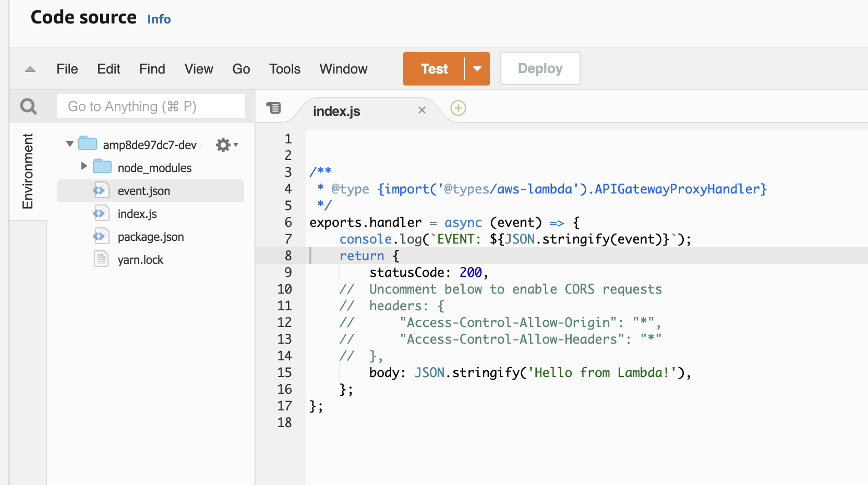Click the amp8de97dc7-dev folder icon
Viewport: 868px width, 485px height.
(88, 143)
